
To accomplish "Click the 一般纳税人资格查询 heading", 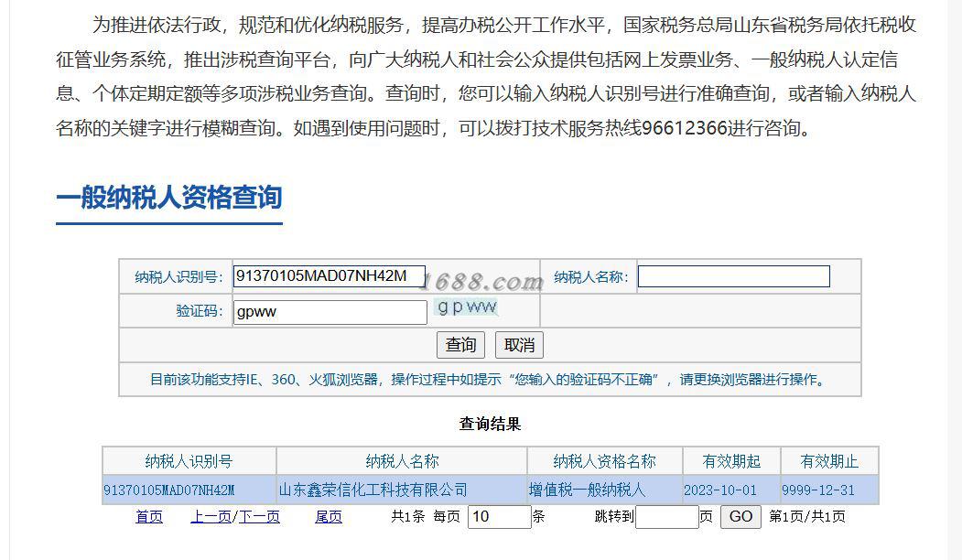I will (x=169, y=198).
